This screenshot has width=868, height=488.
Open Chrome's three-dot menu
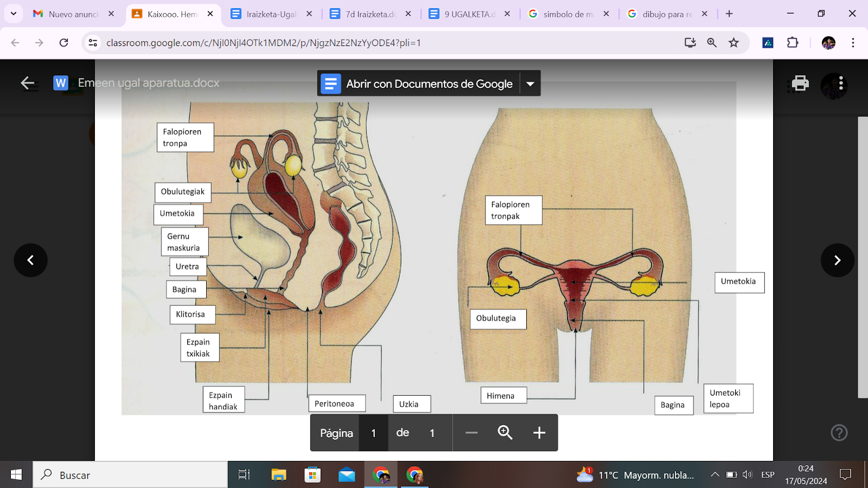pyautogui.click(x=853, y=43)
